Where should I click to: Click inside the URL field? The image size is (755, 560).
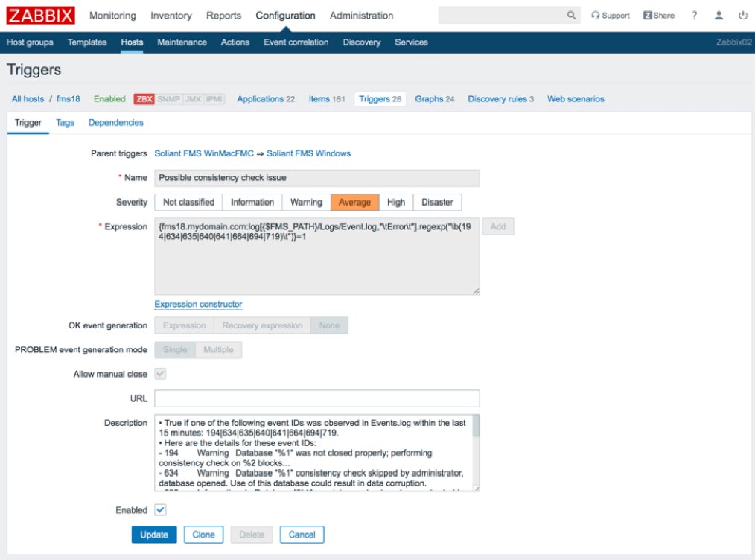pyautogui.click(x=317, y=398)
